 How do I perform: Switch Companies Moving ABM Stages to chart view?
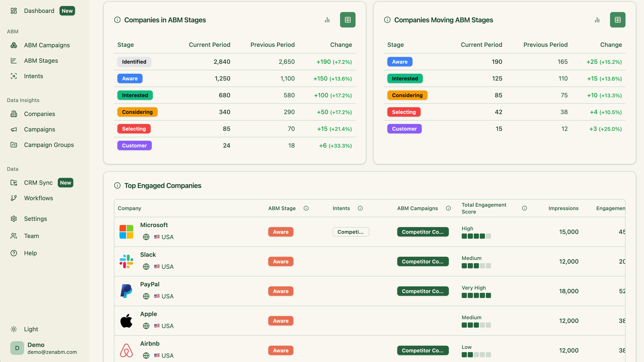coord(597,20)
